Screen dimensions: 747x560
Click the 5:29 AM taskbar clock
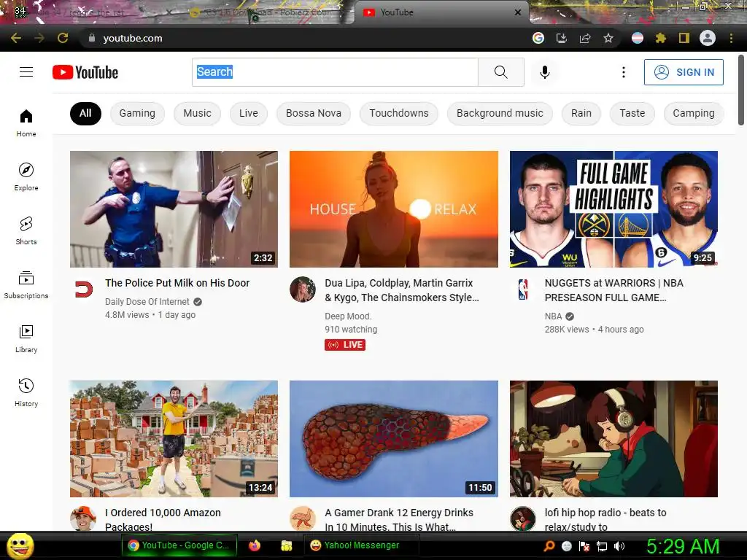tap(683, 546)
